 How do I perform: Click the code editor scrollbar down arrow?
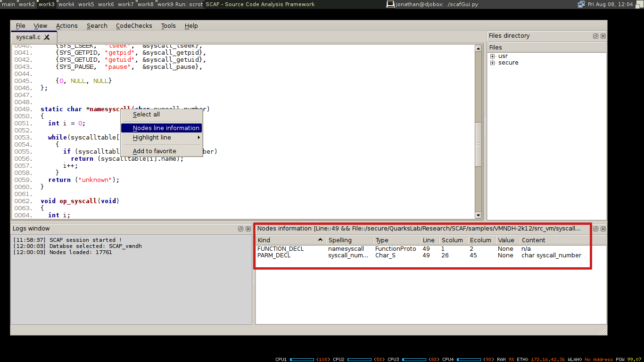(x=478, y=215)
